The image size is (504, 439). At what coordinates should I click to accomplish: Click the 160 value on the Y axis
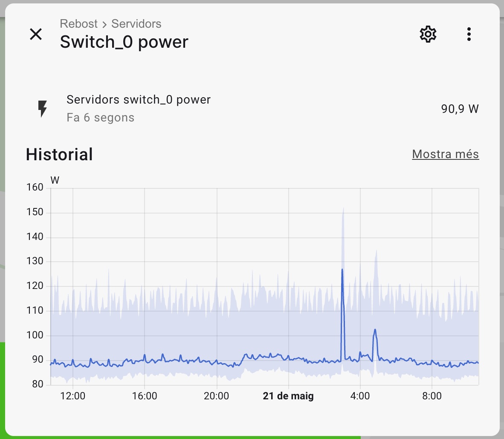coord(35,188)
